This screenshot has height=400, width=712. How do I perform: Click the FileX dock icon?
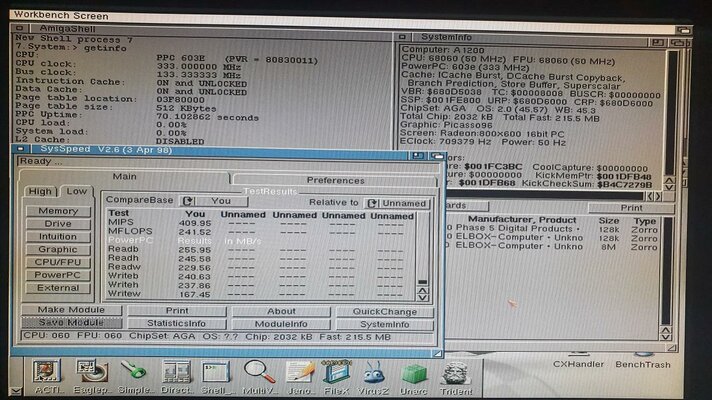tap(334, 374)
